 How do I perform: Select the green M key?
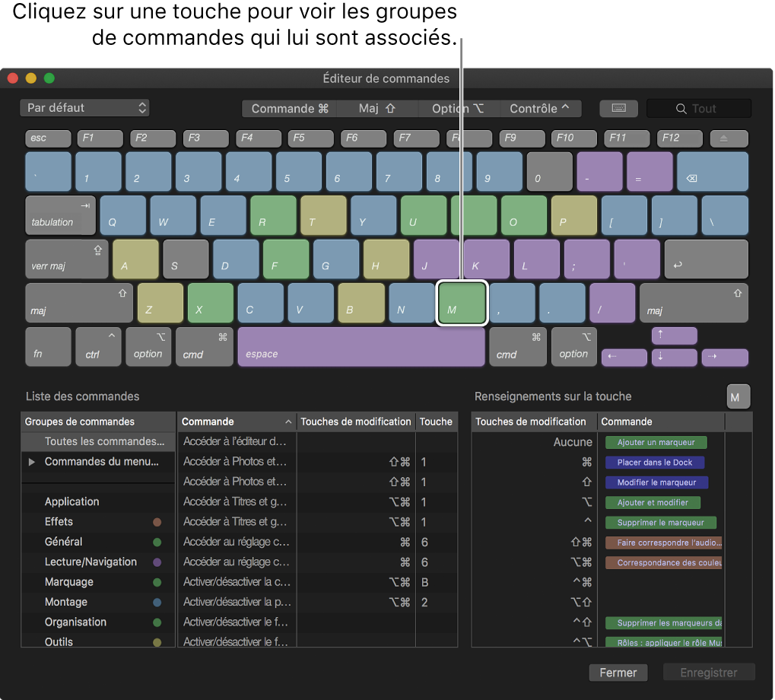click(x=462, y=303)
